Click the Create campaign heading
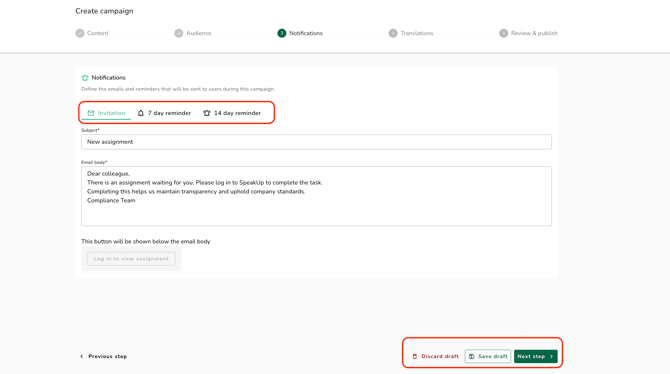The height and width of the screenshot is (374, 670). (104, 11)
